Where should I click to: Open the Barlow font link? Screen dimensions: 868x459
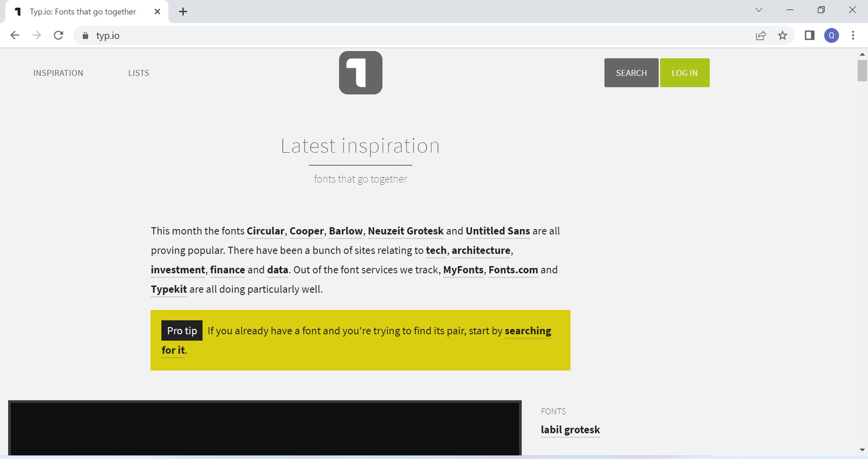[x=346, y=231]
